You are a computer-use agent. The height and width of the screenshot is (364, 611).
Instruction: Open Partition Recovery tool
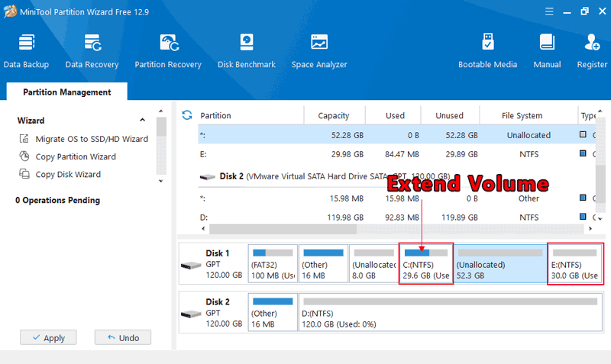click(x=168, y=50)
